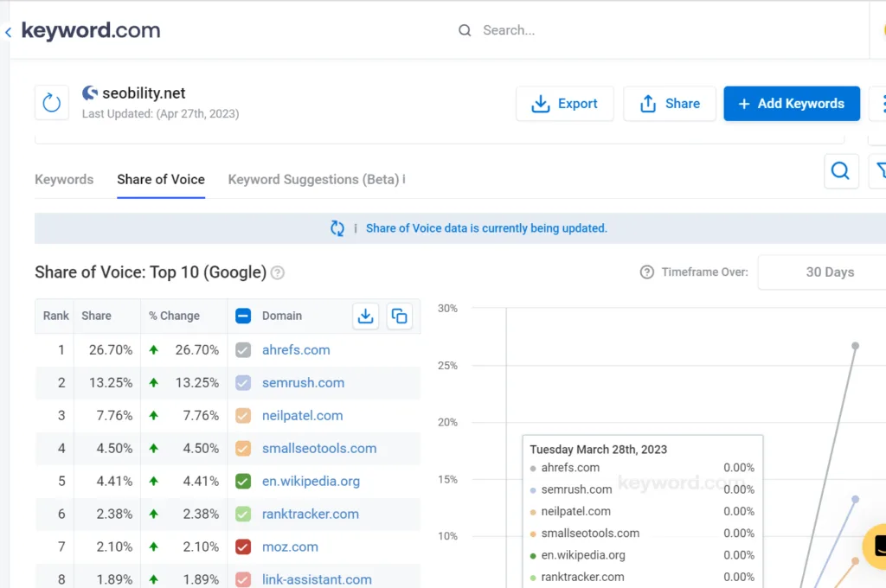Open the chat bubble in the corner

point(876,547)
